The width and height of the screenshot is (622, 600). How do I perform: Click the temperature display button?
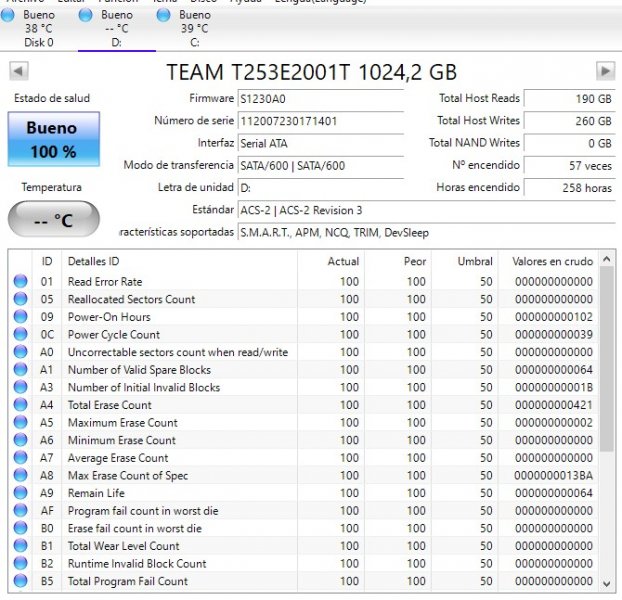[x=54, y=220]
